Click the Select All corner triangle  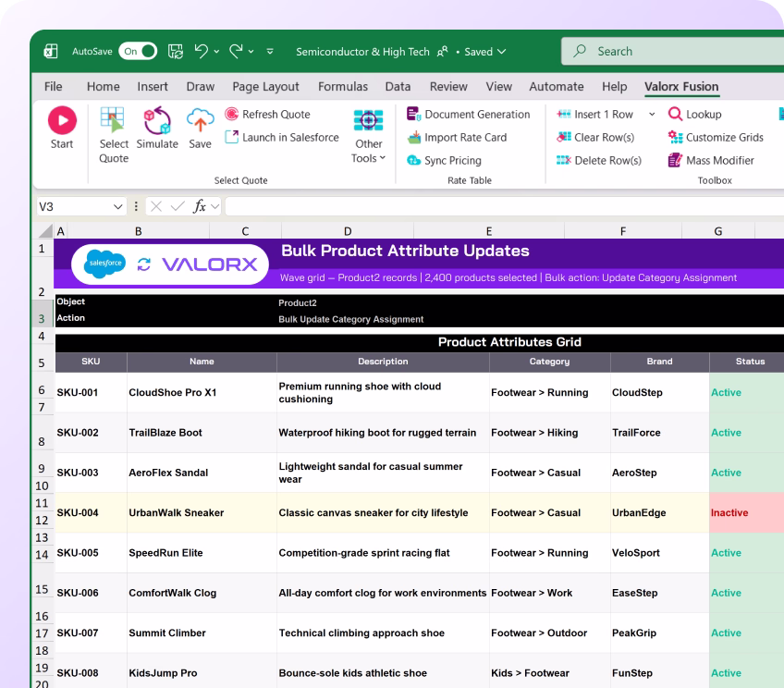coord(45,231)
